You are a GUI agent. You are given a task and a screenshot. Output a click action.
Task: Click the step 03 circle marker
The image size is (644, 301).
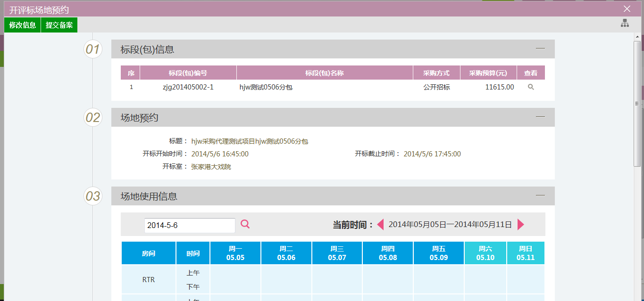coord(93,196)
